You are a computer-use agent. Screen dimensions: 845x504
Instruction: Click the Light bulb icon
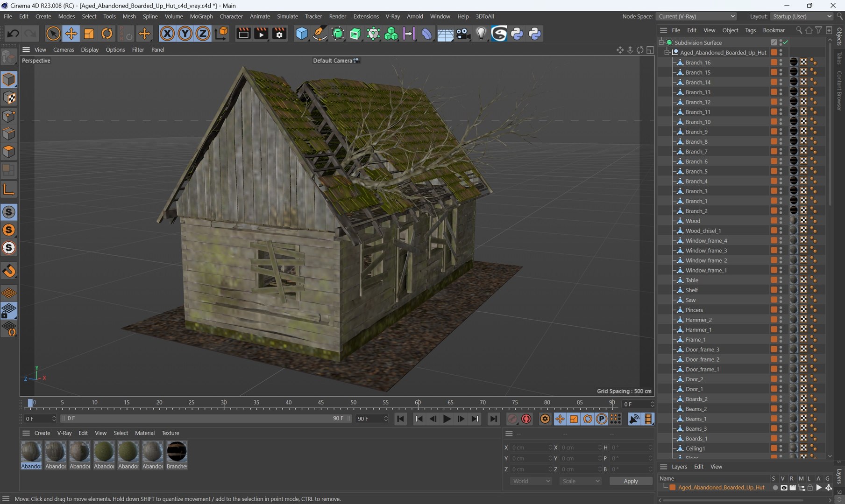click(481, 34)
